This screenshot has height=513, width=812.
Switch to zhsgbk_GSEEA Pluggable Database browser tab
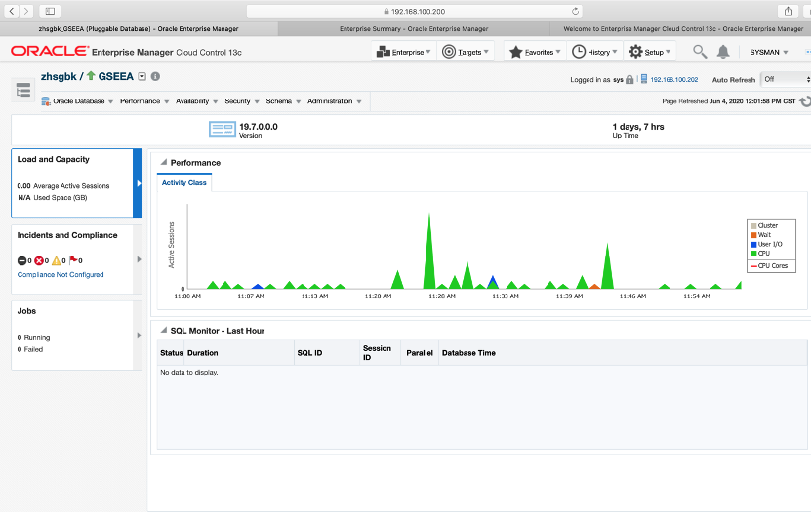(139, 29)
